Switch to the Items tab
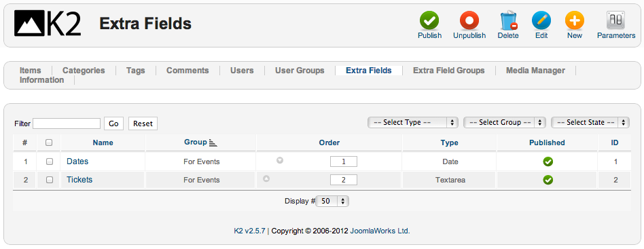Image resolution: width=644 pixels, height=249 pixels. [31, 71]
